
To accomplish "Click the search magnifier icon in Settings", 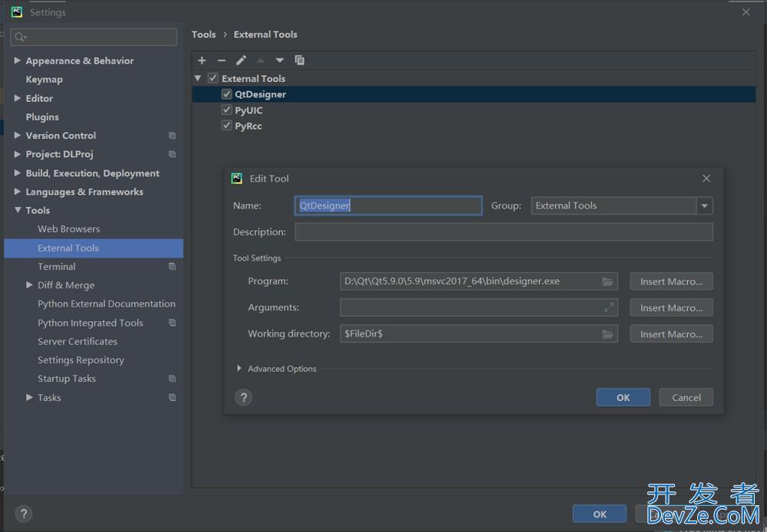I will click(x=20, y=37).
